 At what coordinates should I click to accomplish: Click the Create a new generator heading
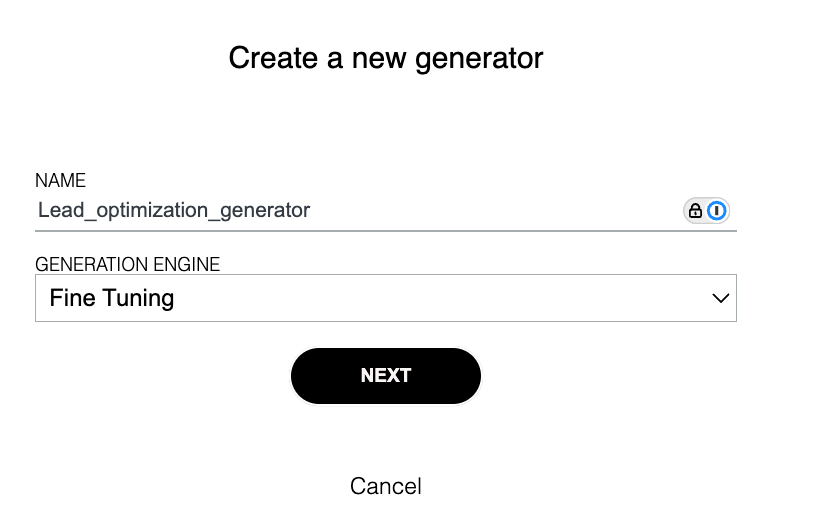click(x=385, y=58)
